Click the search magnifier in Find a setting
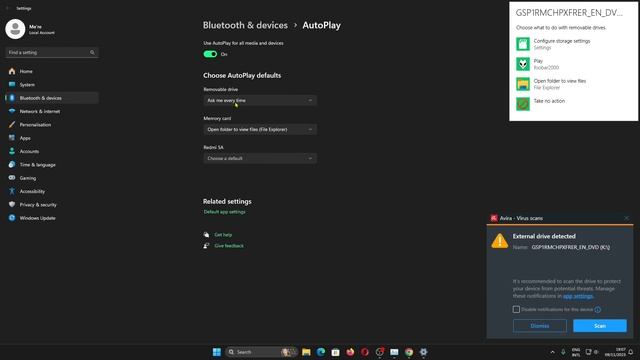Viewport: 640px width, 360px height. click(92, 53)
